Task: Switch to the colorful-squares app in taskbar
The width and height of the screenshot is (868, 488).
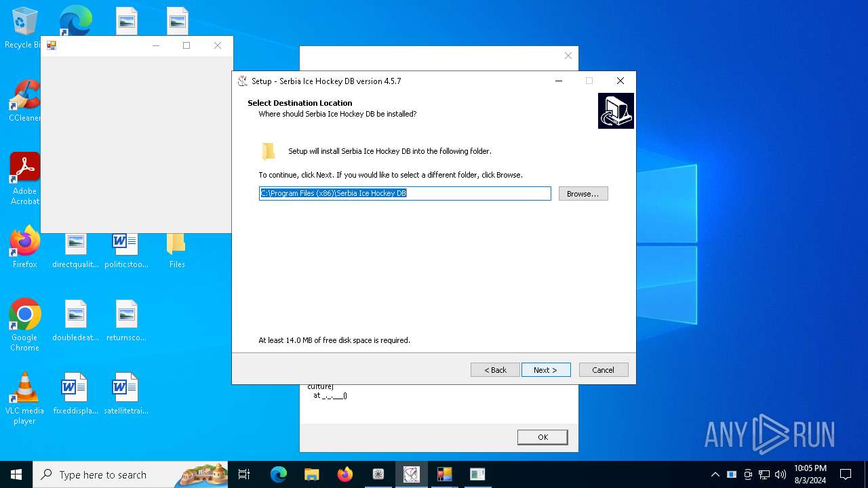Action: (445, 474)
